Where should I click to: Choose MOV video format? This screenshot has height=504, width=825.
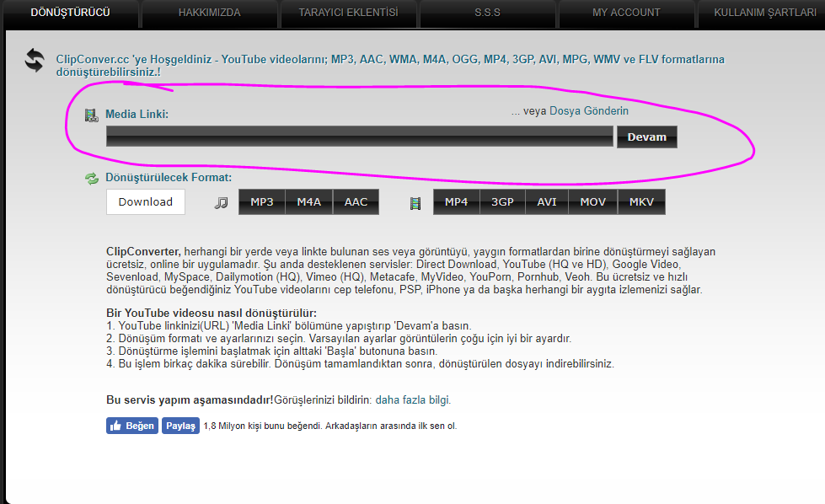(x=593, y=202)
